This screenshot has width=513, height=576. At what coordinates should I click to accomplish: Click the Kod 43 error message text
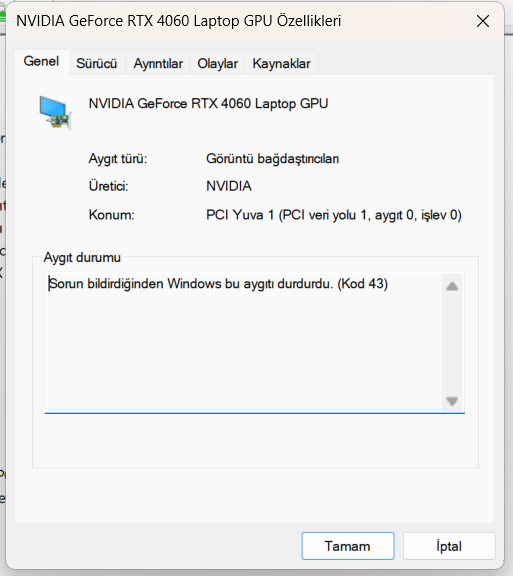[218, 284]
